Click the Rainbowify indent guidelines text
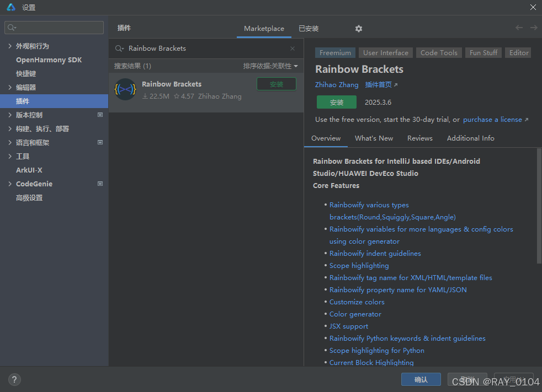 pos(375,254)
